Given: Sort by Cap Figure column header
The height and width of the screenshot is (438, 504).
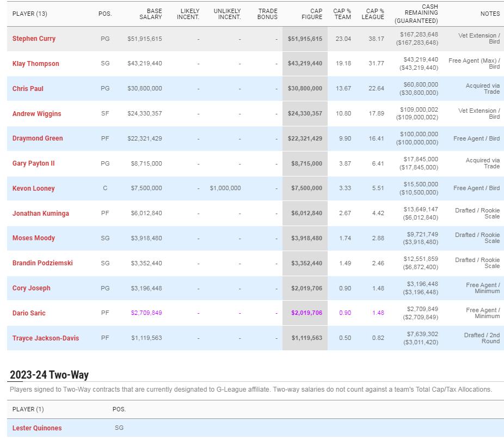Looking at the screenshot, I should tap(312, 14).
